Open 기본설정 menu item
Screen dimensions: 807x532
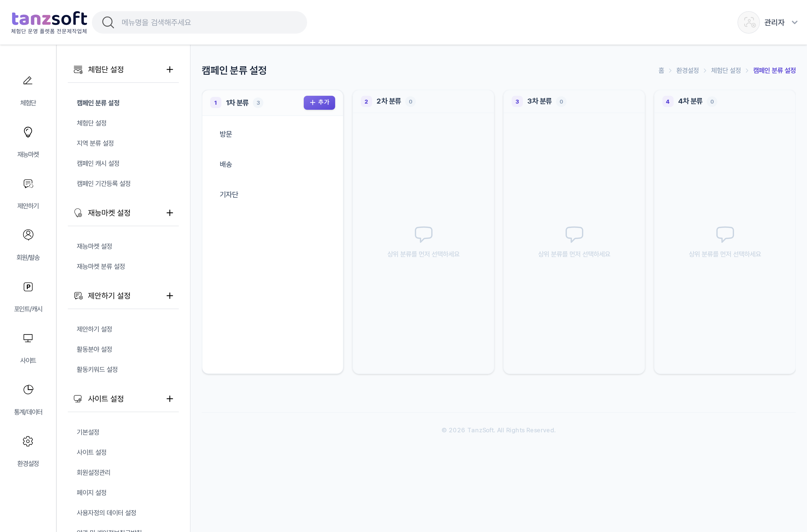[x=88, y=432]
